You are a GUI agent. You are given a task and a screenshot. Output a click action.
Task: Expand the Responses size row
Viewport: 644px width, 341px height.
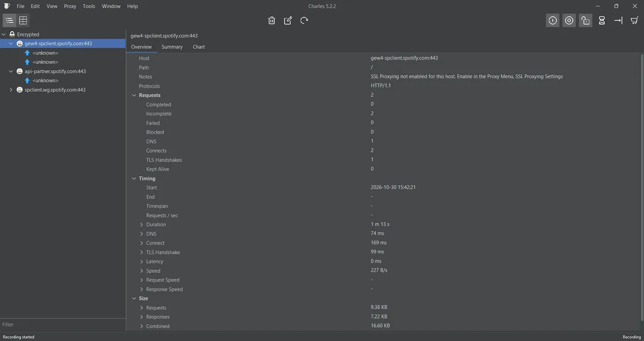click(x=142, y=317)
